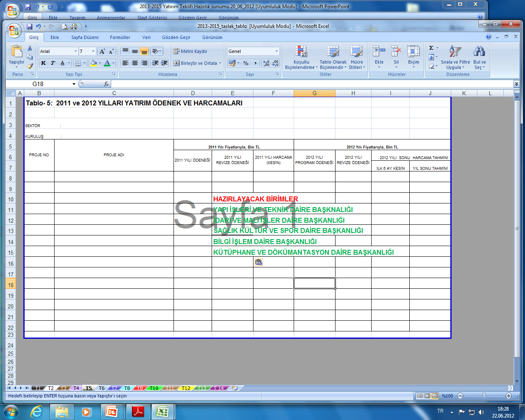Click the AutoSum sigma icon
This screenshot has width=525, height=420.
[x=431, y=48]
